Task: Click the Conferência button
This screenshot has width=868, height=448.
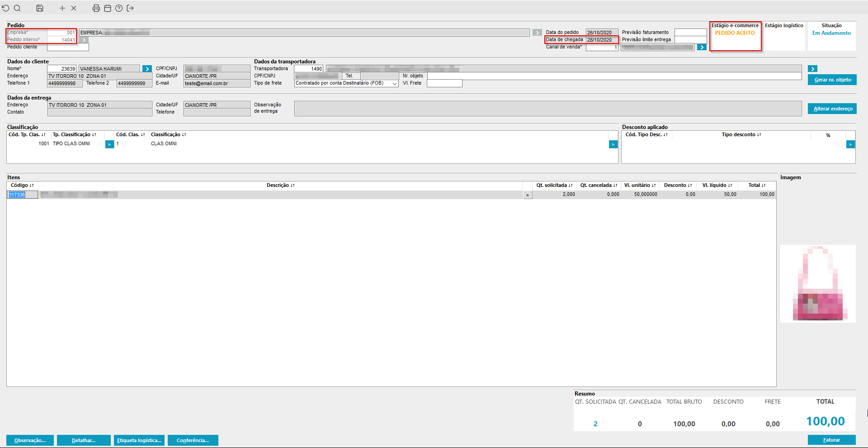Action: point(193,440)
